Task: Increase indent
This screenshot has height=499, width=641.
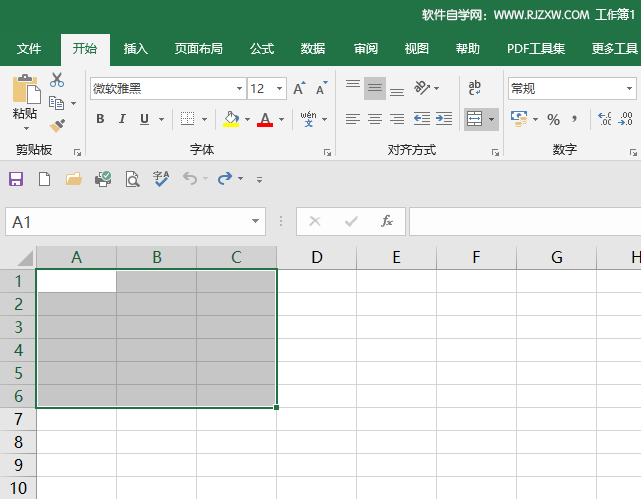Action: click(x=444, y=119)
